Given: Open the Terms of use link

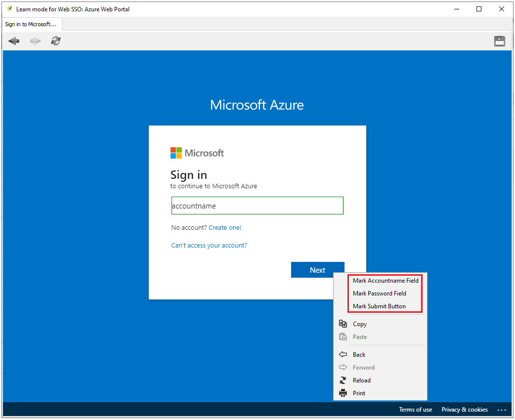Looking at the screenshot, I should (415, 410).
